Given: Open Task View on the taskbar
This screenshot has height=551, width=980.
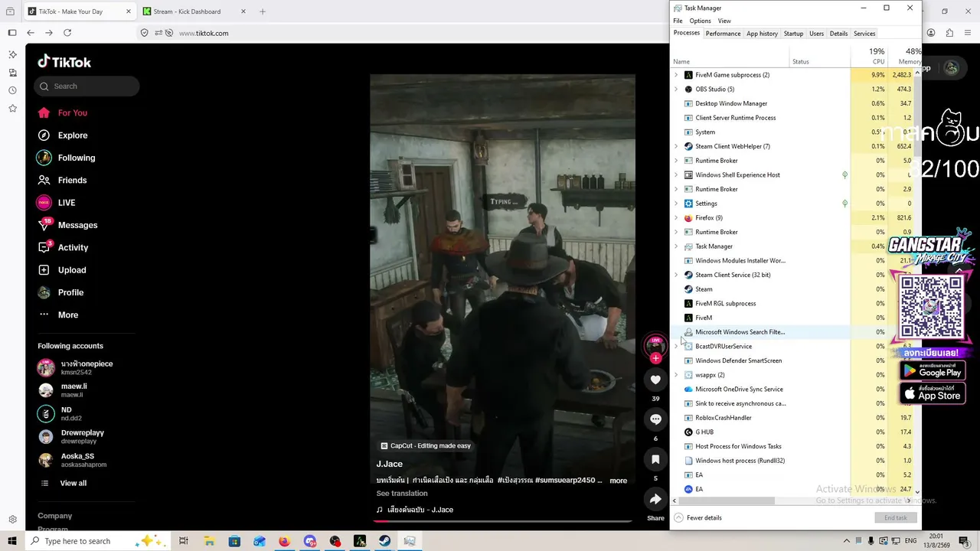Looking at the screenshot, I should [184, 541].
